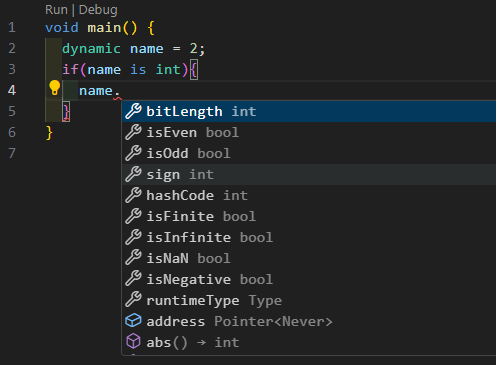
Task: Click the 'int' type on line 3
Action: tap(168, 69)
